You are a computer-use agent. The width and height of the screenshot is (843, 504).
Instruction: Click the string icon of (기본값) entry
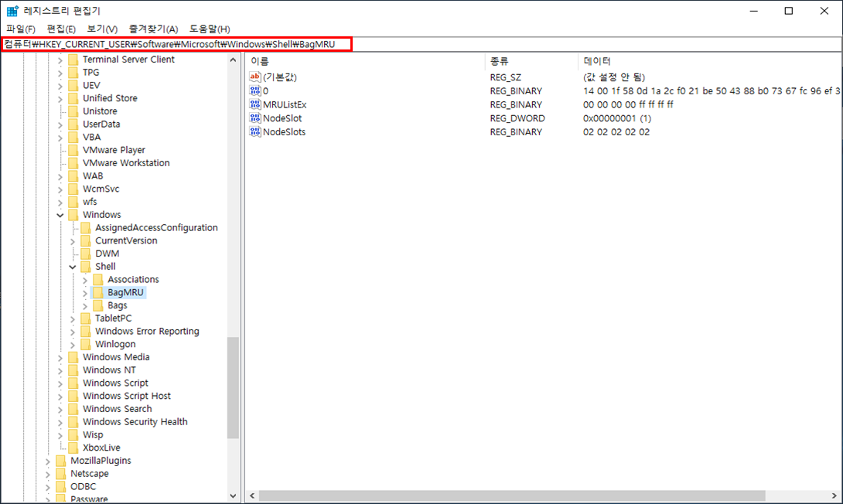[255, 77]
